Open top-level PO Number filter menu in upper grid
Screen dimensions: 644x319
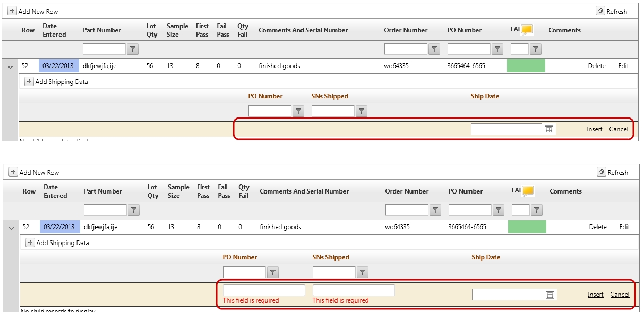coord(497,49)
